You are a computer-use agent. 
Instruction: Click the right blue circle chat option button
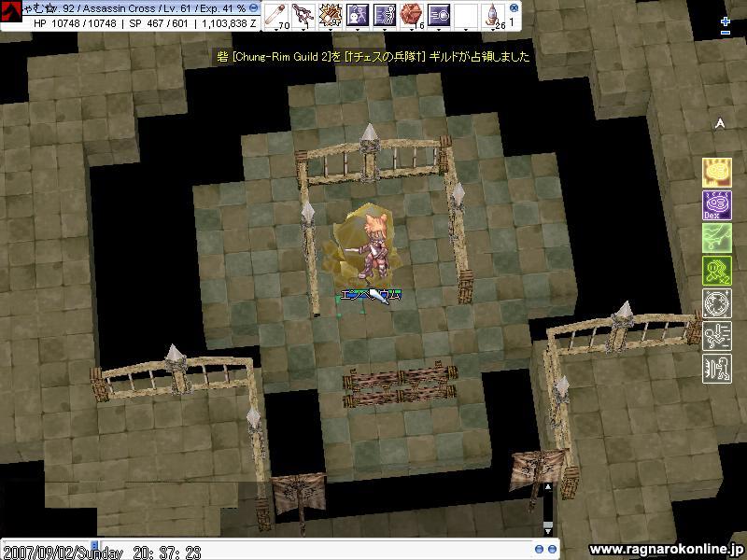click(552, 550)
